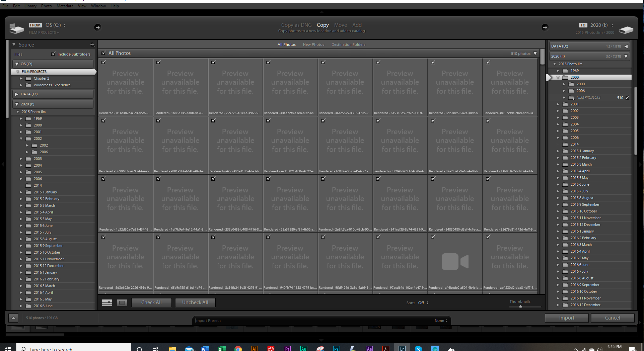Select the video clip thumbnail
This screenshot has height=351, width=644.
coord(455,262)
